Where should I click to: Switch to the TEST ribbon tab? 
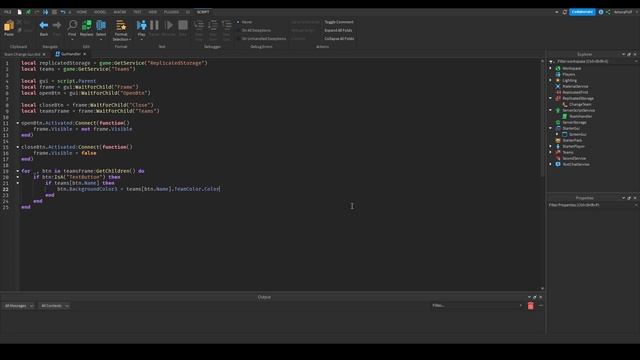[137, 12]
